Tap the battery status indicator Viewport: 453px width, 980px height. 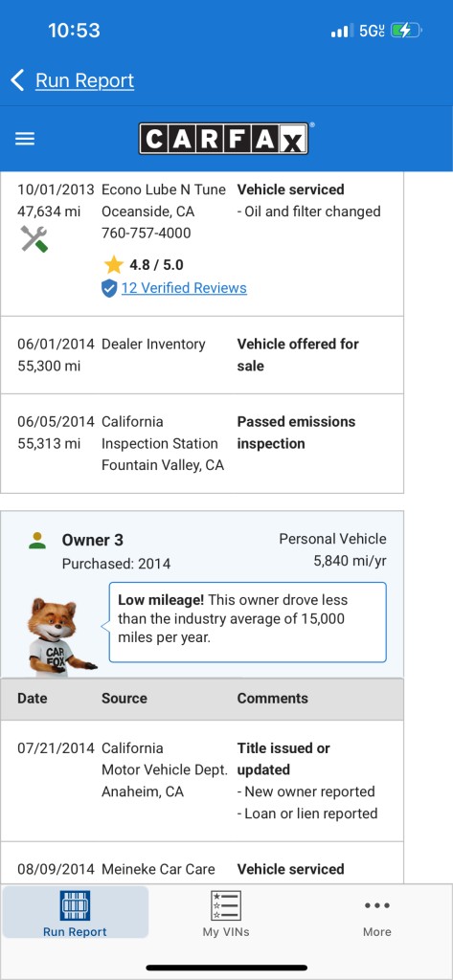coord(406,30)
